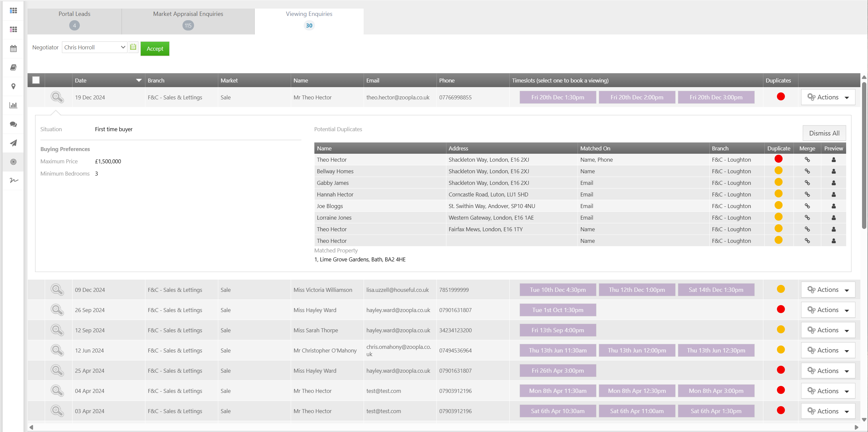The width and height of the screenshot is (868, 432).
Task: Click phone number 07494536964
Action: click(x=455, y=351)
